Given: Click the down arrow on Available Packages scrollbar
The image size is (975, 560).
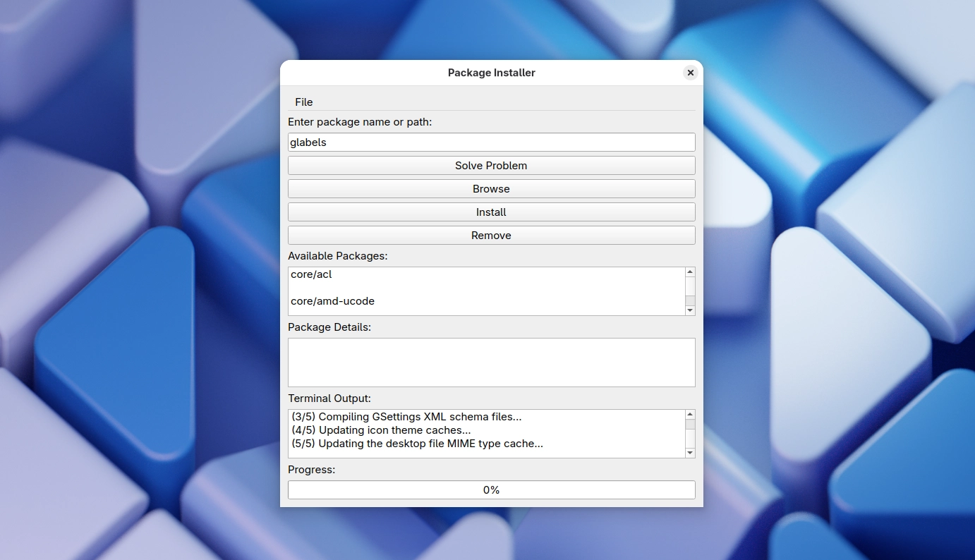Looking at the screenshot, I should (x=690, y=310).
